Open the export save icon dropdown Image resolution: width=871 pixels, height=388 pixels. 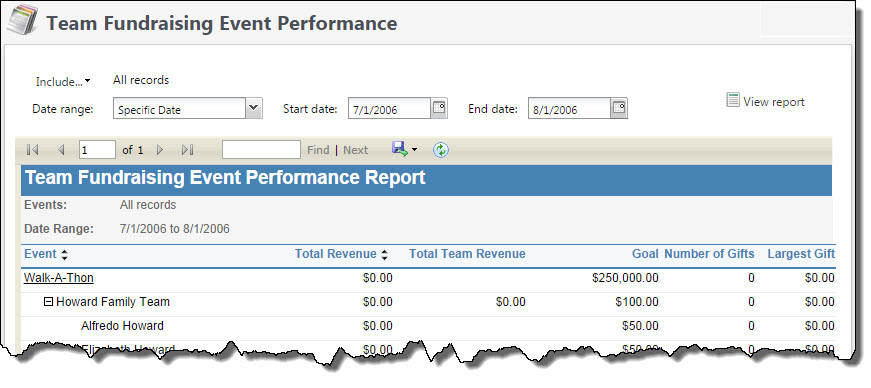(405, 149)
